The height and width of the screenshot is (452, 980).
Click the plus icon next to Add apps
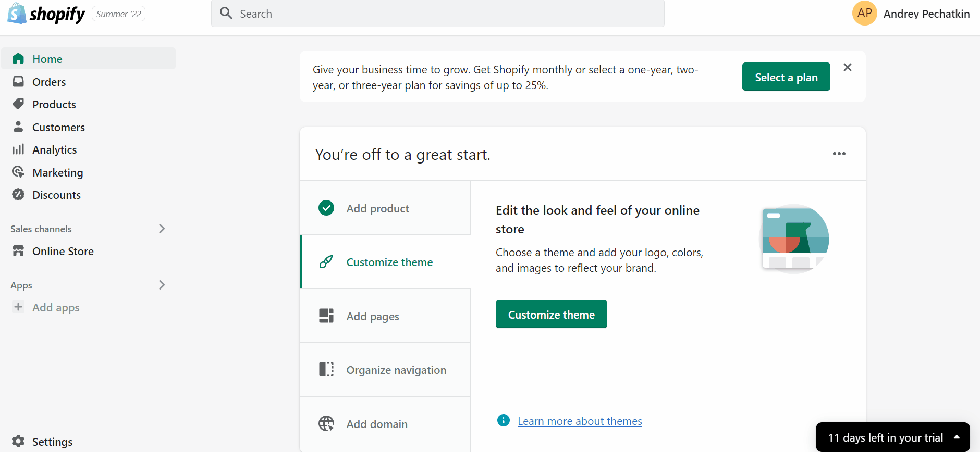point(18,307)
